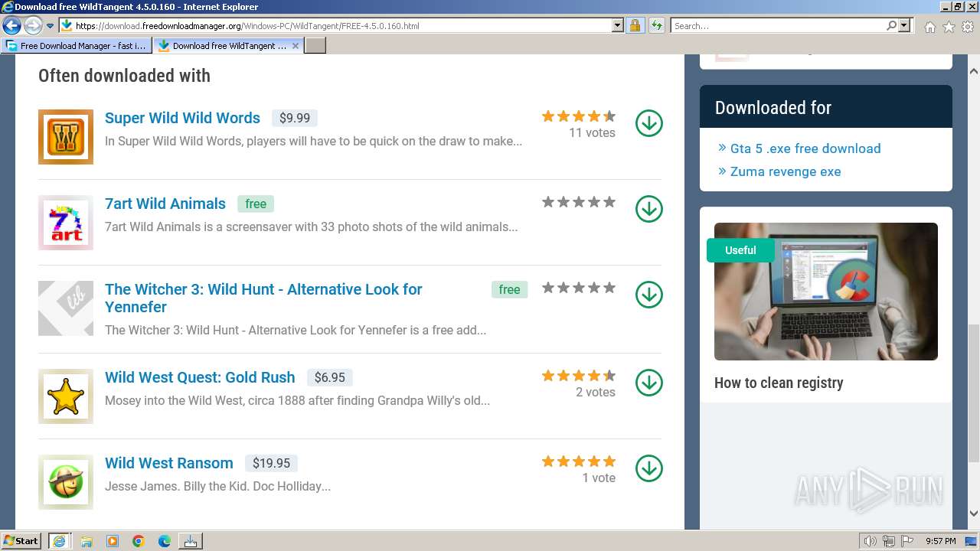Click the Useful laptop article thumbnail
980x551 pixels.
[x=826, y=292]
